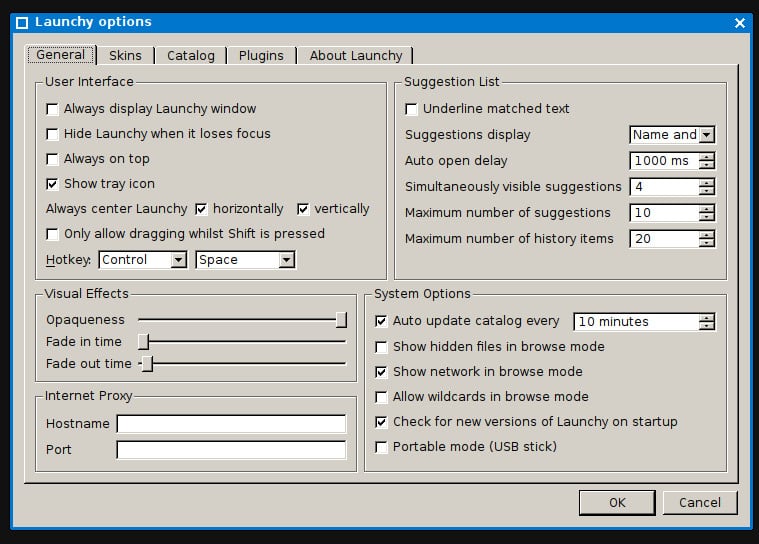Open the Catalog tab
The height and width of the screenshot is (544, 759).
(191, 56)
